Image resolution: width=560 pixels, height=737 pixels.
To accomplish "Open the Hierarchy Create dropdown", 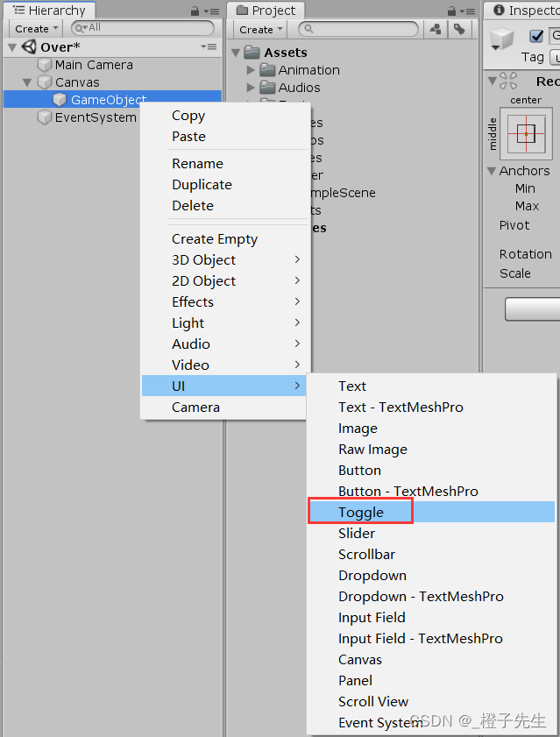I will click(36, 29).
